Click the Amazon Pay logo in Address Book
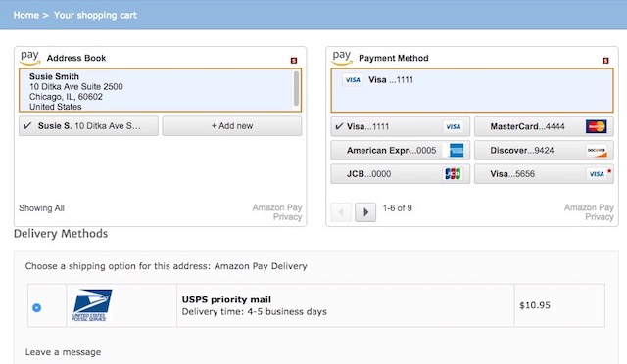 [30, 58]
